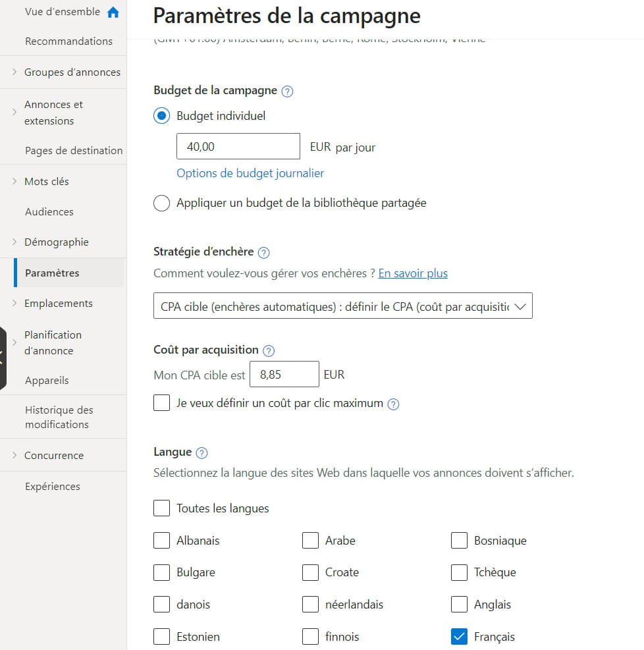
Task: Open Audiences in the sidebar menu
Action: (x=49, y=212)
